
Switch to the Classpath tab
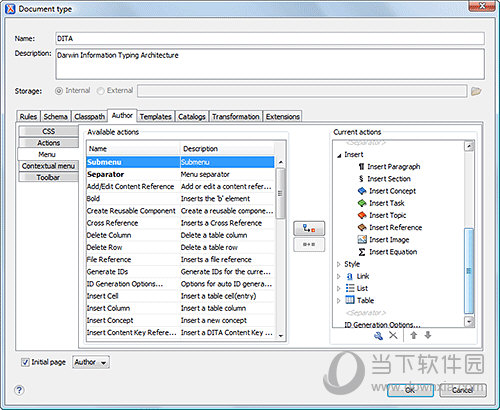tap(89, 117)
